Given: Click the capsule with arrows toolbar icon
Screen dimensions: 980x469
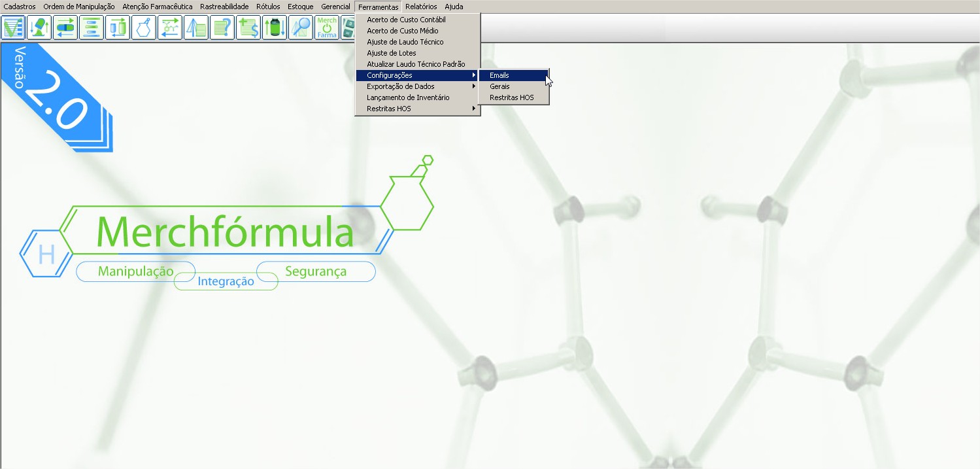Looking at the screenshot, I should (x=65, y=28).
